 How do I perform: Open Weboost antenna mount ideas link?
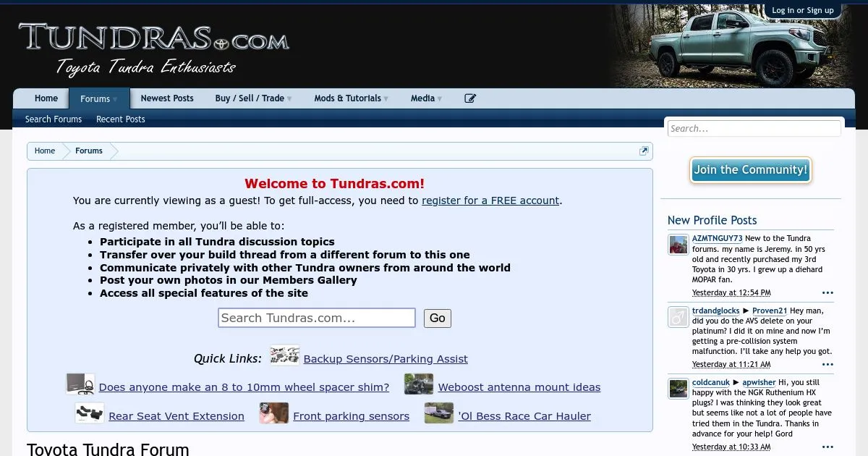(519, 387)
